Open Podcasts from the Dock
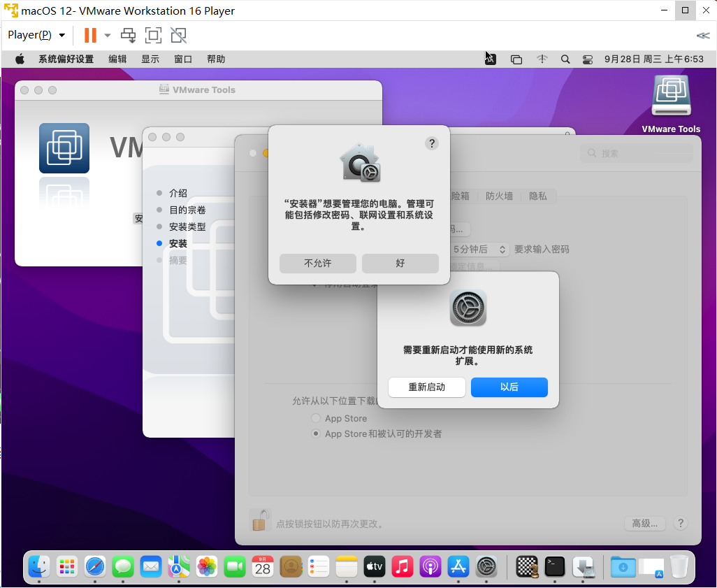Screen dimensions: 717x588 click(430, 566)
